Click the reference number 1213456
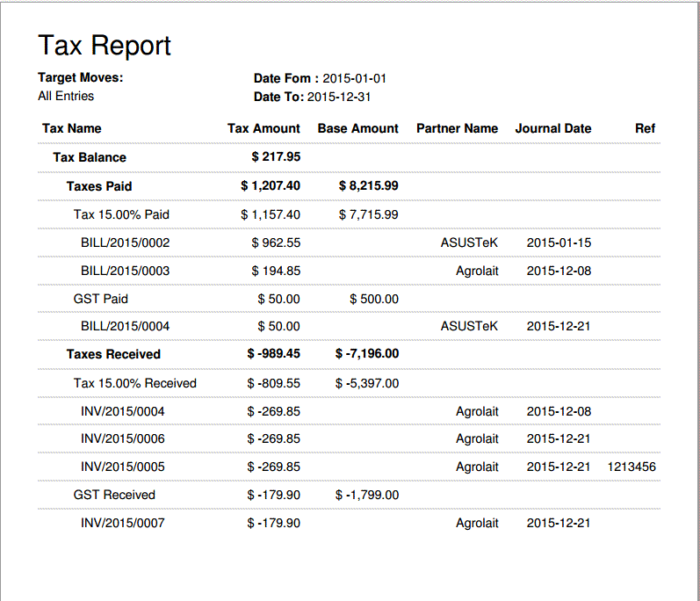Screen dimensions: 700x601 click(631, 467)
